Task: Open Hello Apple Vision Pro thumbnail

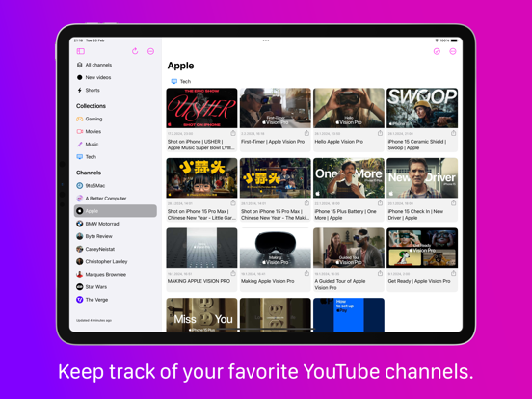Action: click(349, 108)
